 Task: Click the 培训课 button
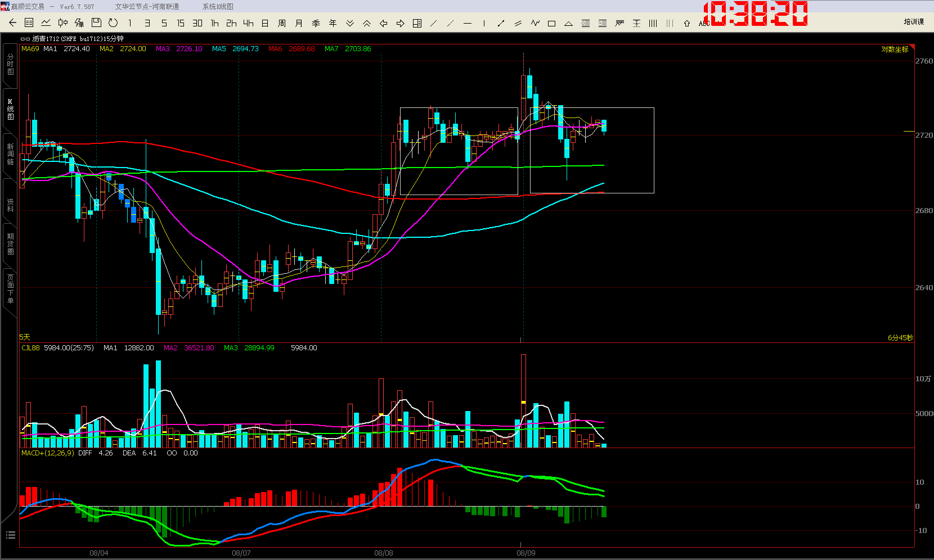tap(914, 22)
